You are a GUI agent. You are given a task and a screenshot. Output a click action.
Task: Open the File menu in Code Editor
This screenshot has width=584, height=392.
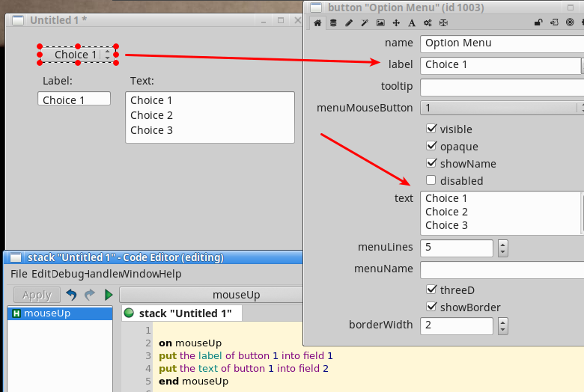tap(19, 274)
